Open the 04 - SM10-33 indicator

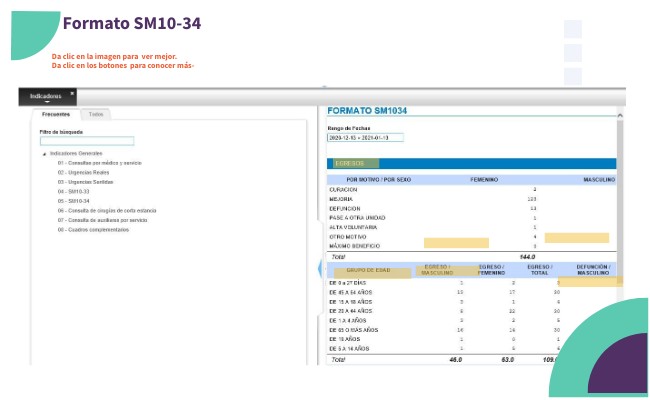coord(73,192)
